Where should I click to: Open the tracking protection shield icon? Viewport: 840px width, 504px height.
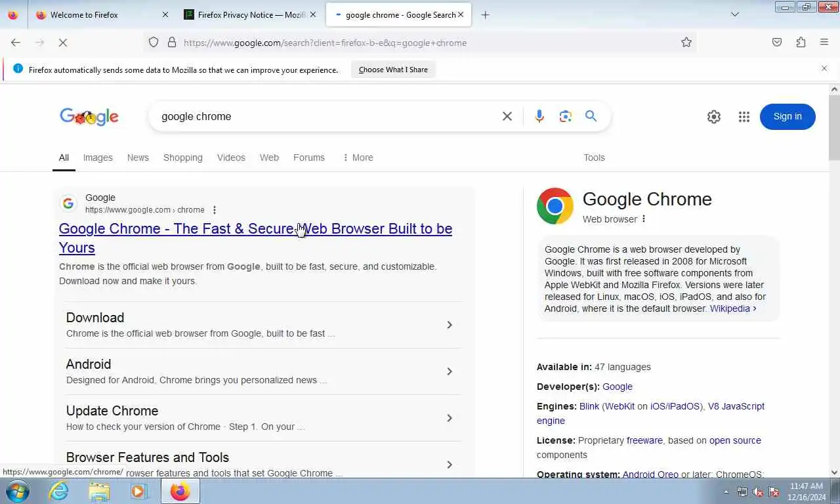click(x=154, y=43)
